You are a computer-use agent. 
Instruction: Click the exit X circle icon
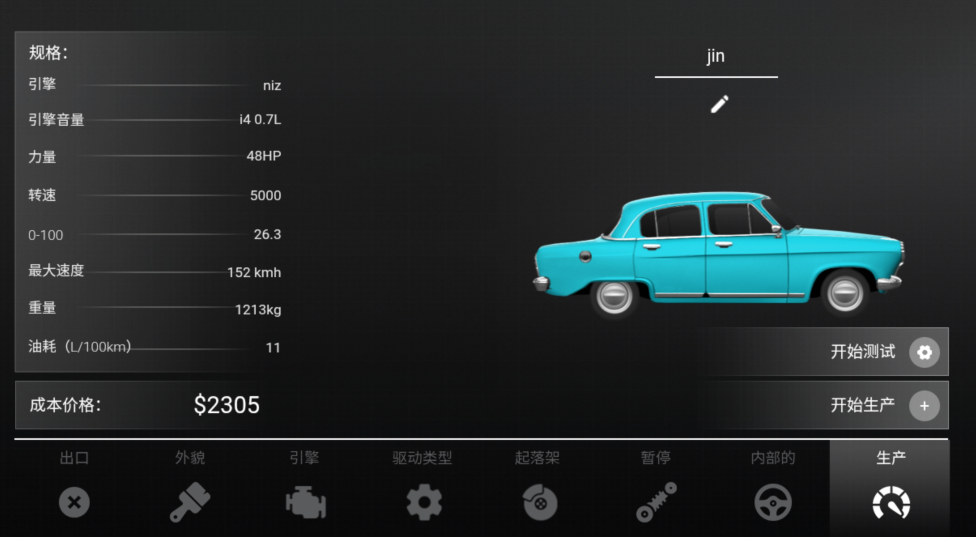[x=73, y=502]
